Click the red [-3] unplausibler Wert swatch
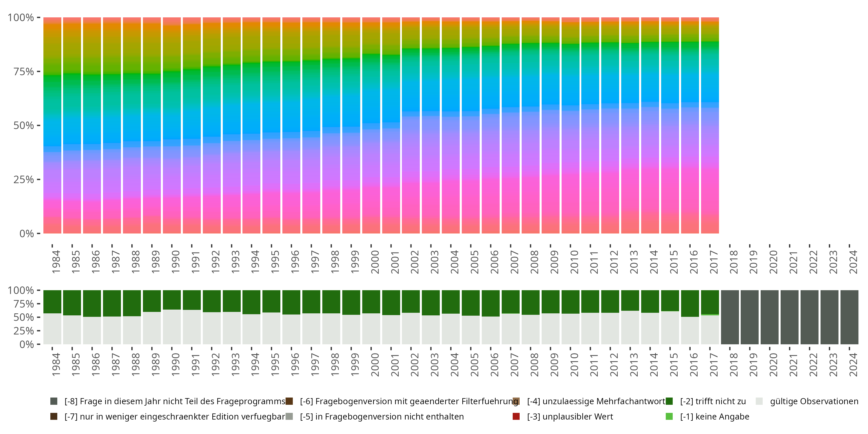Viewport: 868px width, 434px height. coord(516,416)
